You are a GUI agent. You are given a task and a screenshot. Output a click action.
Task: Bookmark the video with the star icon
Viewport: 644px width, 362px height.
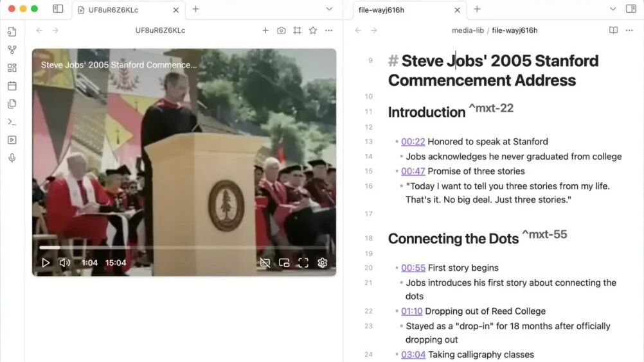click(313, 30)
